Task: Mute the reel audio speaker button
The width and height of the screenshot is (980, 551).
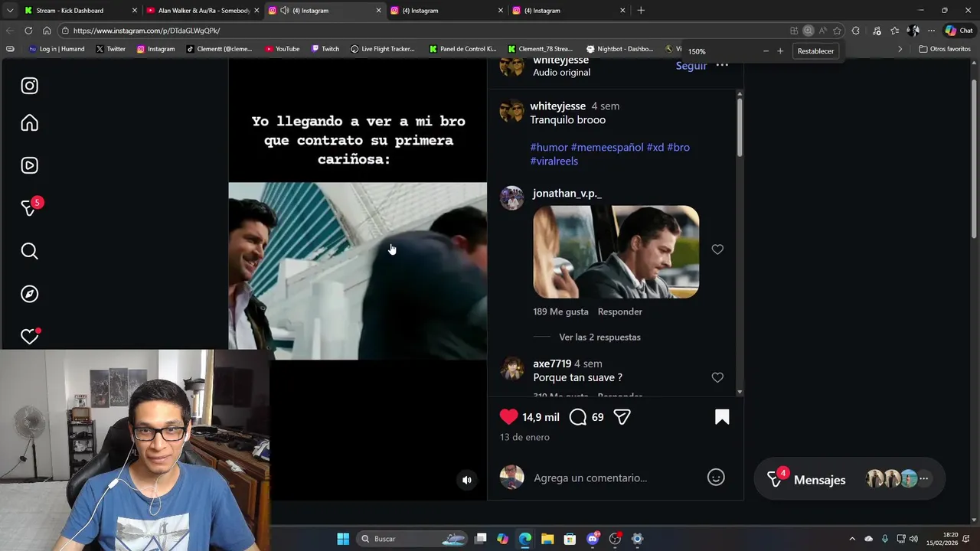Action: [467, 480]
